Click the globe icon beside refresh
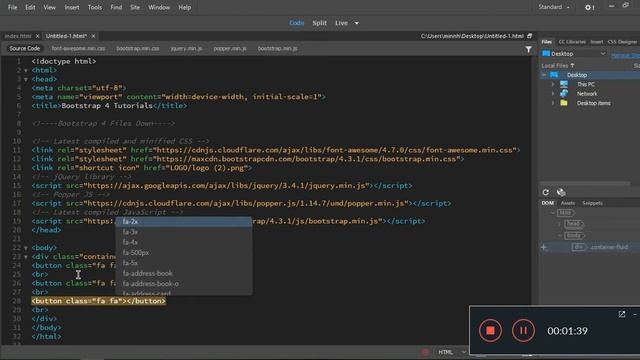 click(x=561, y=192)
